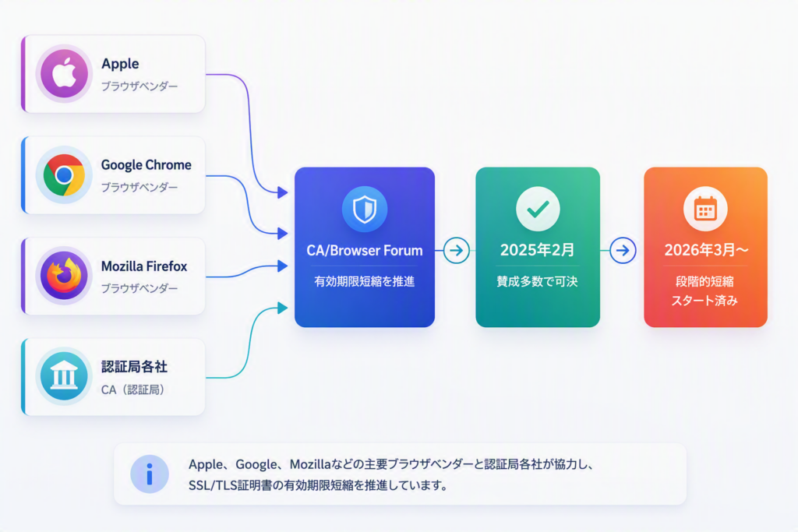Screen dimensions: 798x532
Task: Click the bank building icon for 認証局各社
Action: point(64,376)
